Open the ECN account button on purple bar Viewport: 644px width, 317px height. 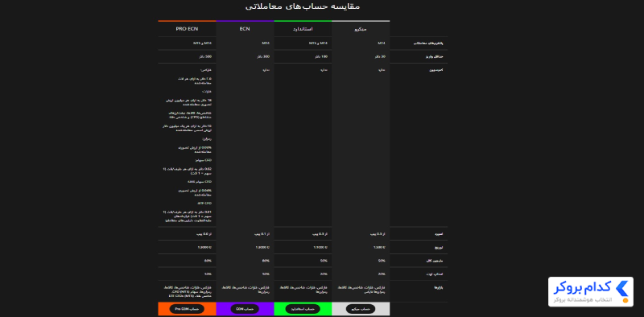[x=245, y=309]
